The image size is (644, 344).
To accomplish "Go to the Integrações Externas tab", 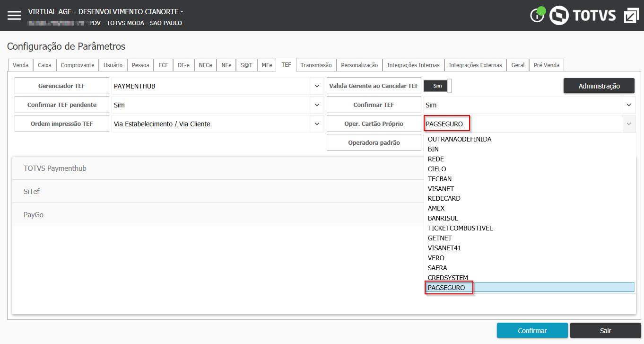I will [x=475, y=65].
